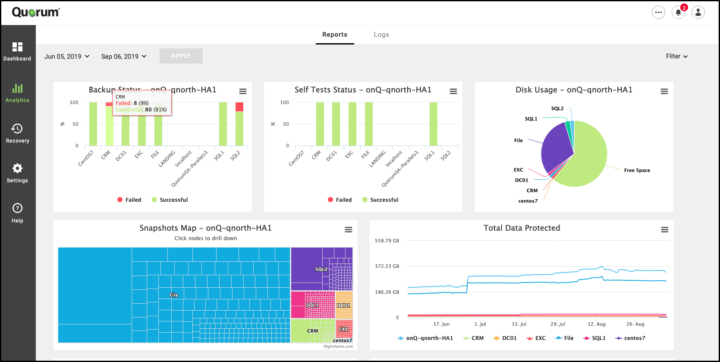Select the Analytics bar-chart icon
The width and height of the screenshot is (720, 362).
coord(17,88)
